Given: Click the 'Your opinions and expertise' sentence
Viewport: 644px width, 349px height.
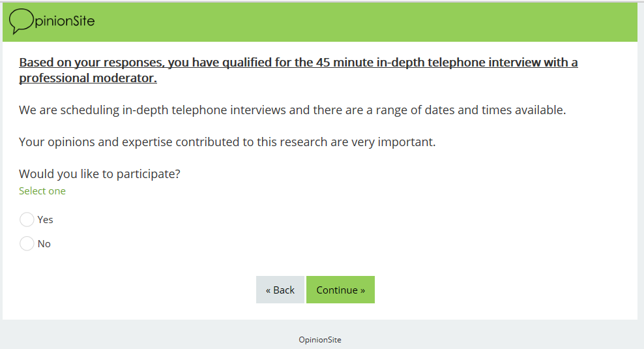Looking at the screenshot, I should [227, 142].
